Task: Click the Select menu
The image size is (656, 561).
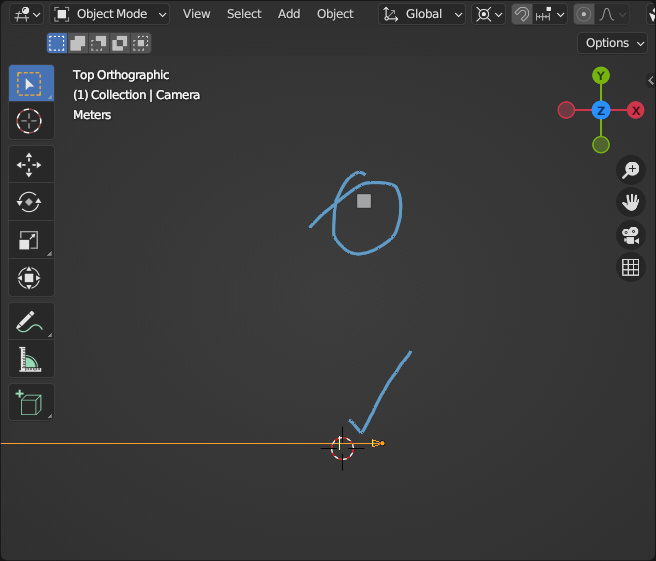Action: tap(244, 14)
